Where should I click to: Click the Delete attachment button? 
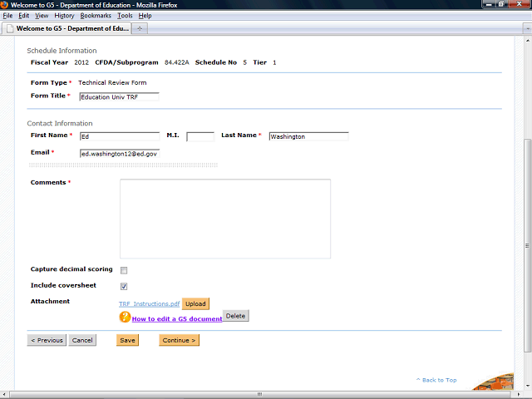[235, 316]
